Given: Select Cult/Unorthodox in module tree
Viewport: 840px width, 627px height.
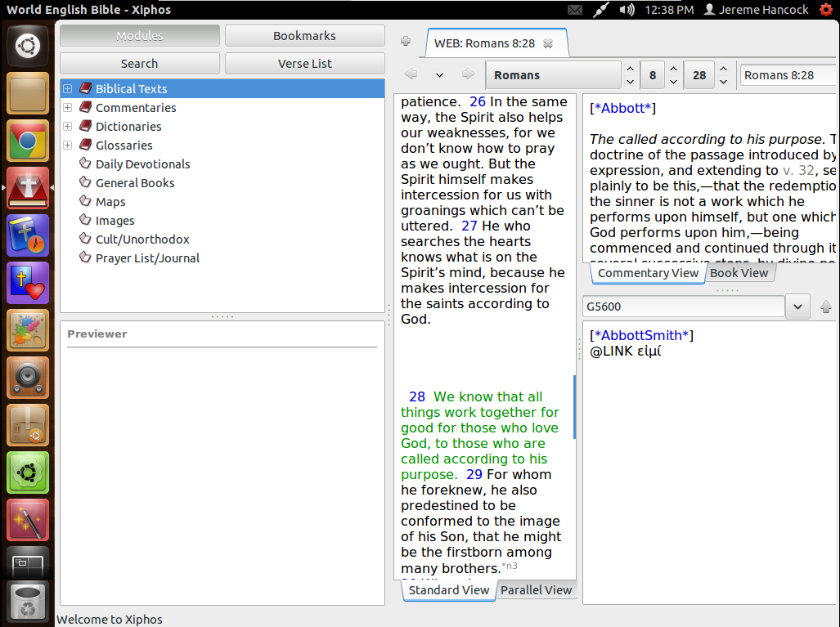Looking at the screenshot, I should pos(142,240).
